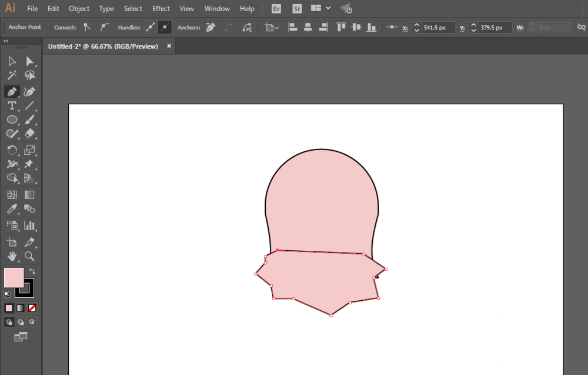The image size is (588, 375).
Task: Open the Effect menu
Action: click(161, 8)
